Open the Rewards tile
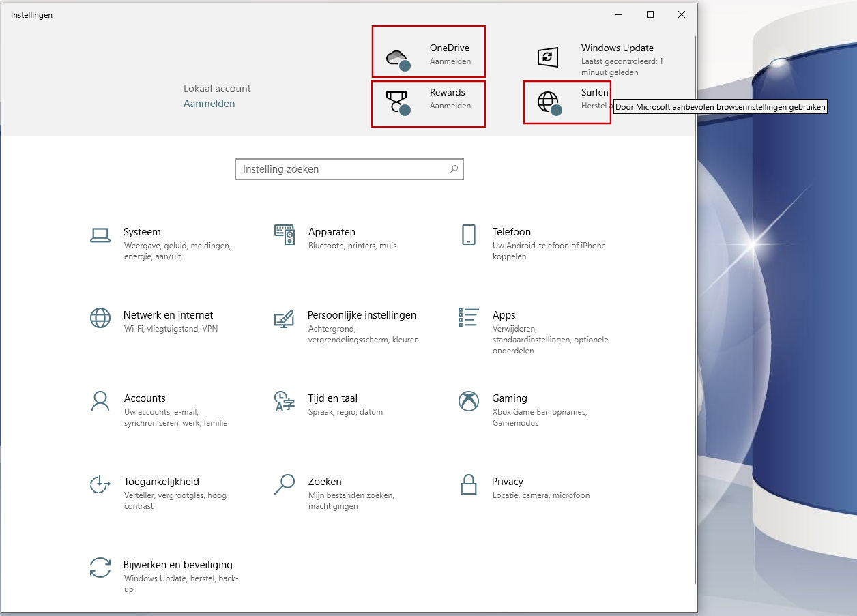The height and width of the screenshot is (616, 857). (428, 104)
